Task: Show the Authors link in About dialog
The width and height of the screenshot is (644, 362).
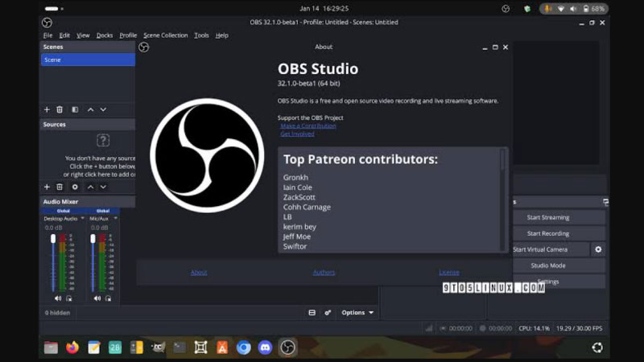Action: tap(324, 272)
